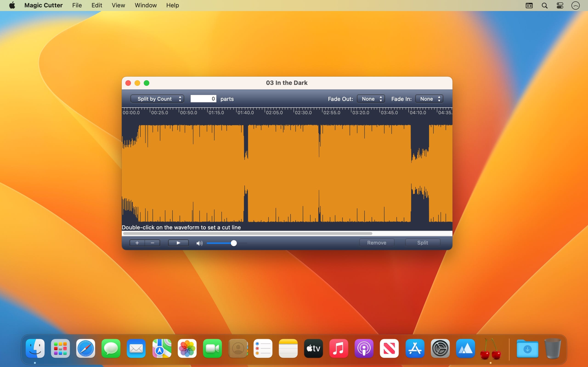Launch the Music app from dock
Viewport: 588px width, 367px height.
click(x=339, y=349)
